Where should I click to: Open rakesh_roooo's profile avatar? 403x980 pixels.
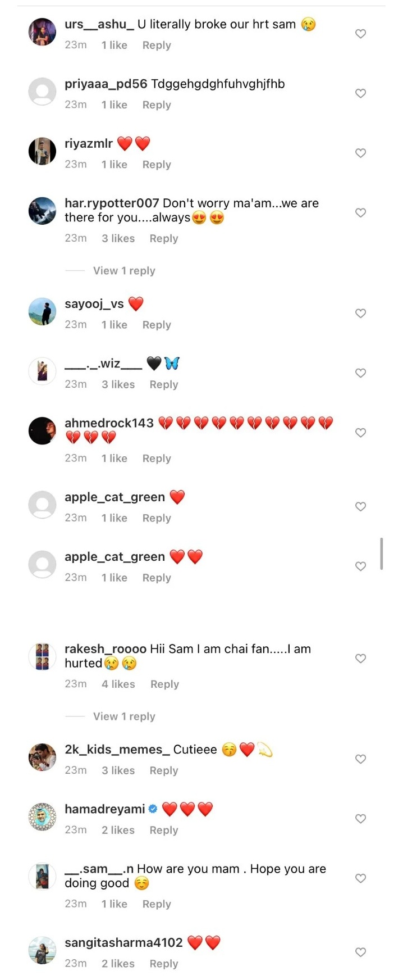tap(42, 656)
